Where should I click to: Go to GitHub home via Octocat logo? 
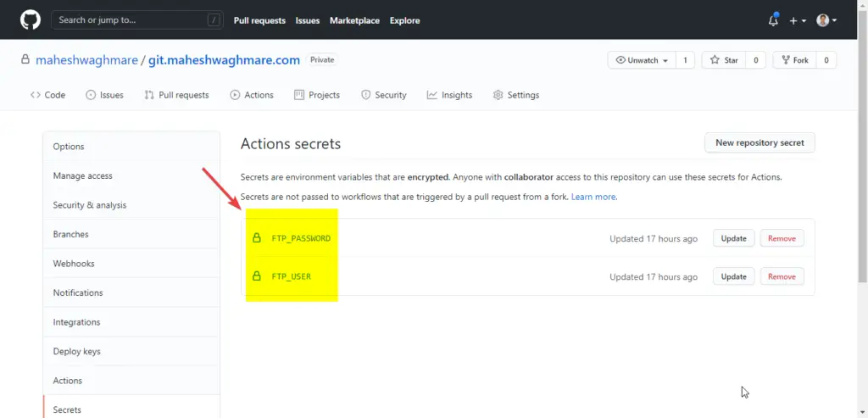tap(31, 20)
